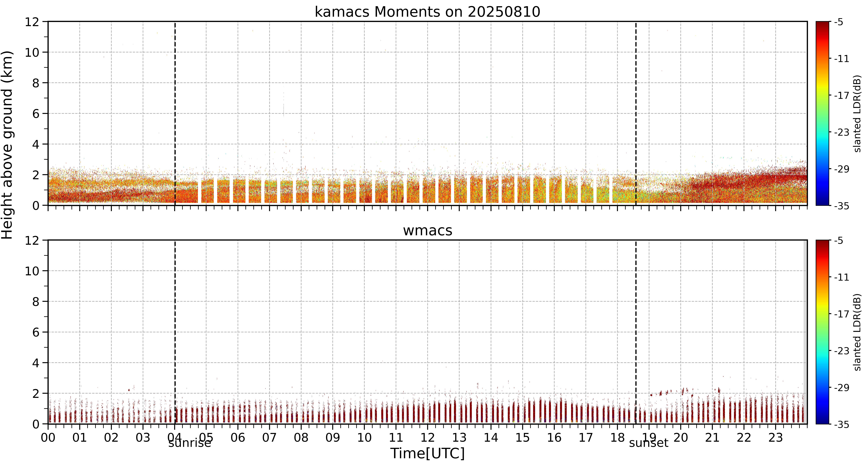Click the "sunset" label below the time axis
Viewport: 868px width, 467px height.
[x=649, y=443]
